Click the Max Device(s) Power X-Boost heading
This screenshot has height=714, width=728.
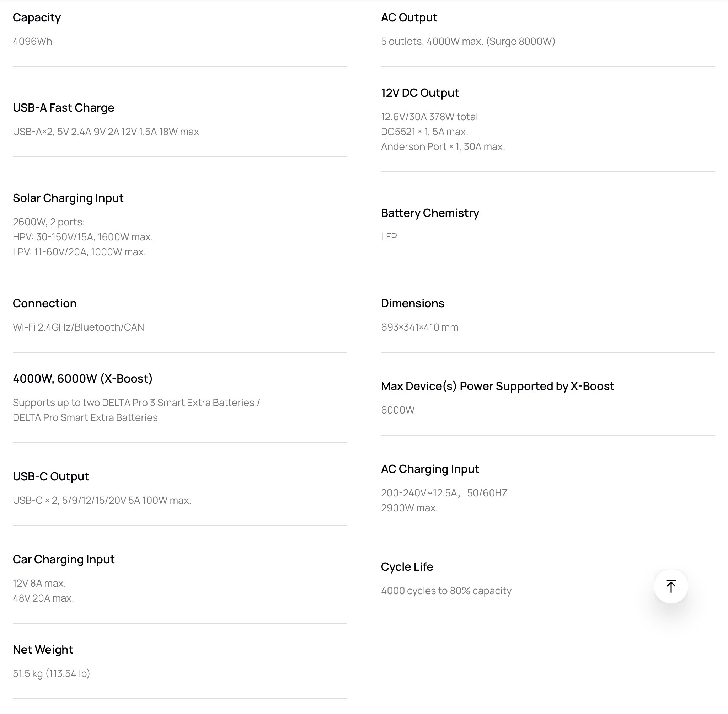[x=497, y=386]
